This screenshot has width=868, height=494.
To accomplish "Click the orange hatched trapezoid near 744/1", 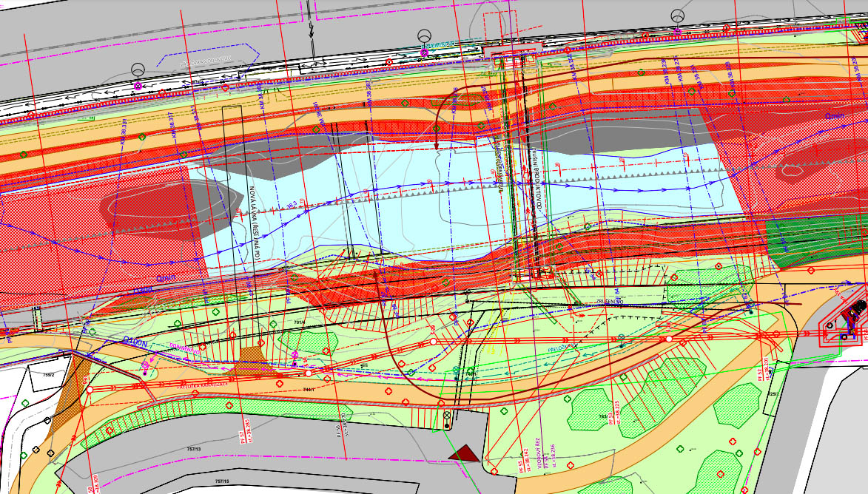I will pos(252,362).
